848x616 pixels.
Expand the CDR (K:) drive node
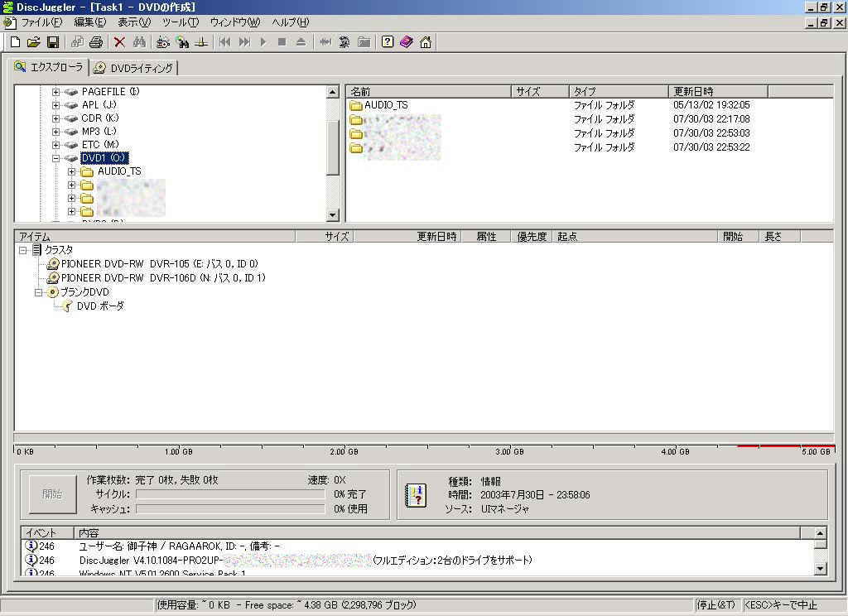55,118
